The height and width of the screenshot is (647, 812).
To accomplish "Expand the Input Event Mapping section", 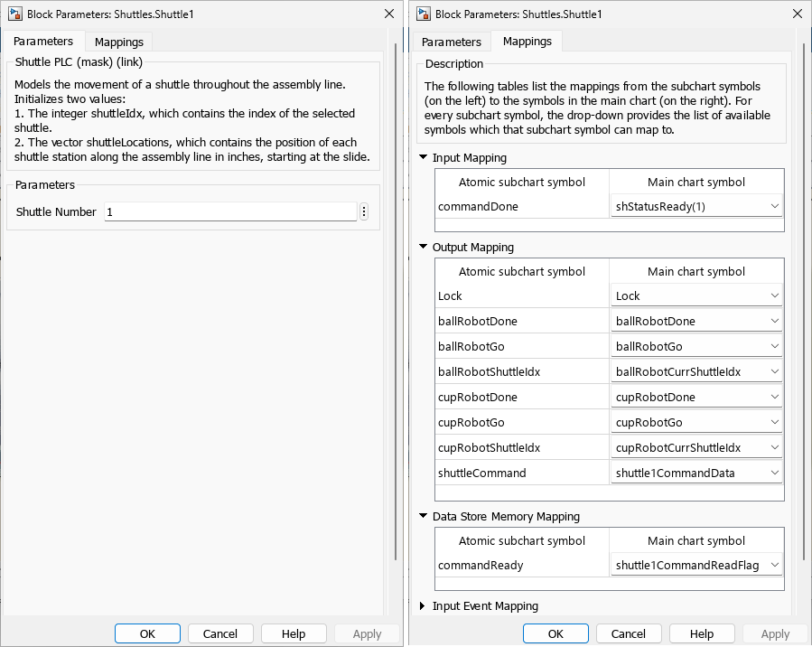I will click(x=425, y=606).
